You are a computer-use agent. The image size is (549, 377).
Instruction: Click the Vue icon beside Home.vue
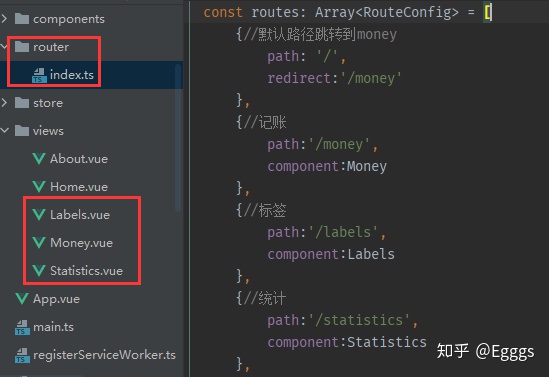[39, 187]
